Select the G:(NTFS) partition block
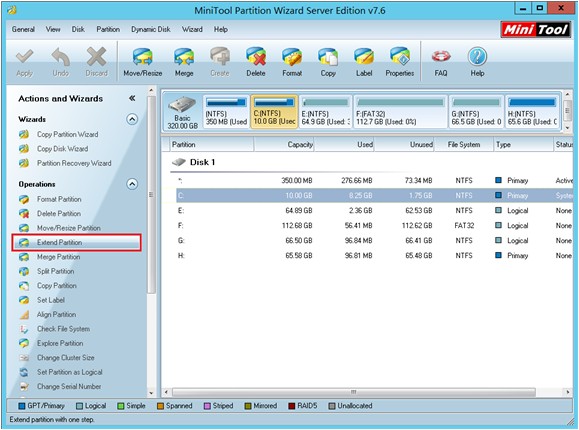 click(476, 112)
